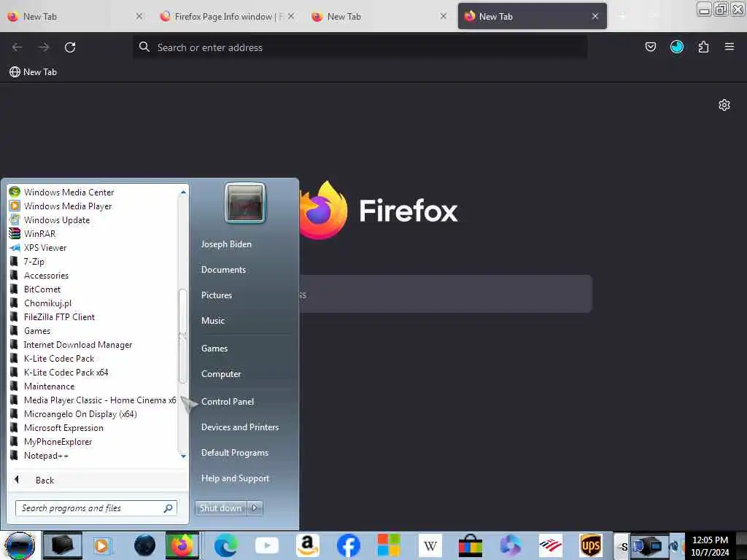This screenshot has height=560, width=747.
Task: Open Media Player Classic Home Cinema folder
Action: (x=100, y=400)
